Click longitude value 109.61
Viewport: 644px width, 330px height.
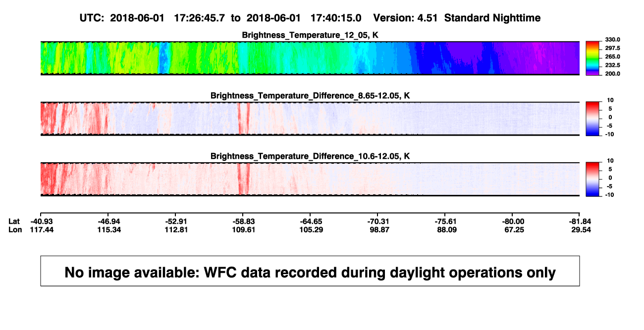(x=243, y=230)
